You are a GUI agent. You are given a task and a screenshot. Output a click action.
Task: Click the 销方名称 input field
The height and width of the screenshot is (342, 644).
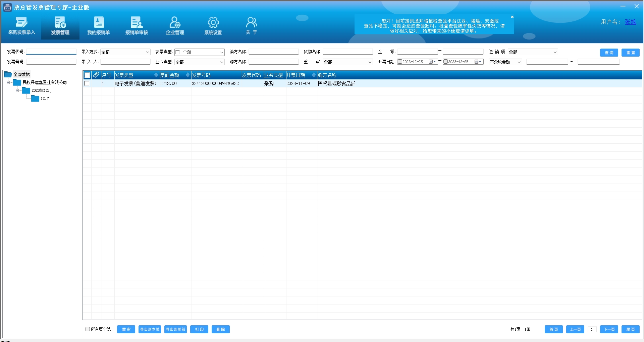pyautogui.click(x=273, y=52)
